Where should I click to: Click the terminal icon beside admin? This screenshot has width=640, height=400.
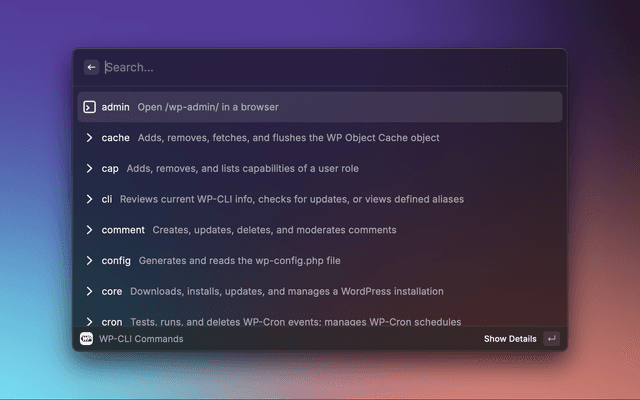pos(89,107)
